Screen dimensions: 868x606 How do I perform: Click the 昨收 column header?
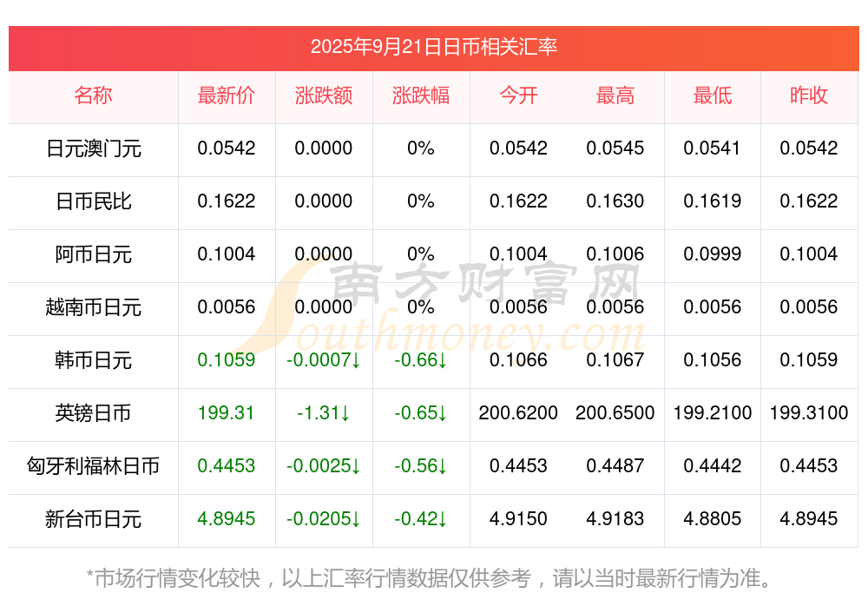pyautogui.click(x=809, y=96)
